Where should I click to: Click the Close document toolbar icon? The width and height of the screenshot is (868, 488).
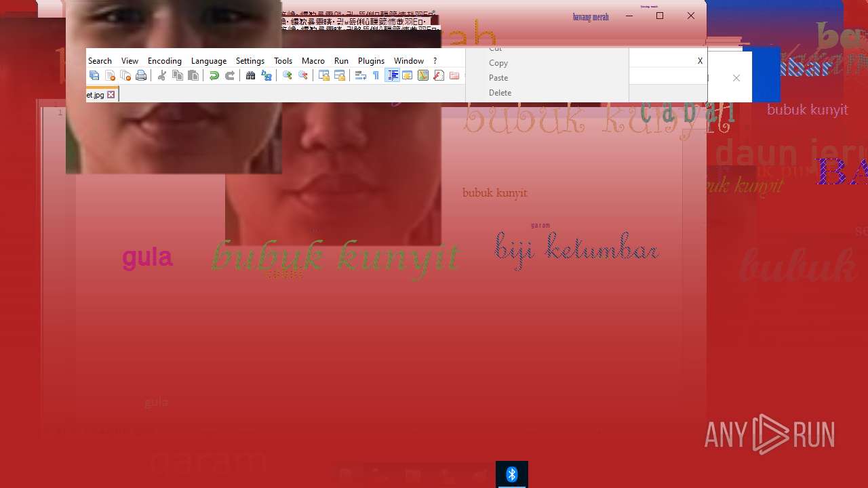pyautogui.click(x=110, y=75)
